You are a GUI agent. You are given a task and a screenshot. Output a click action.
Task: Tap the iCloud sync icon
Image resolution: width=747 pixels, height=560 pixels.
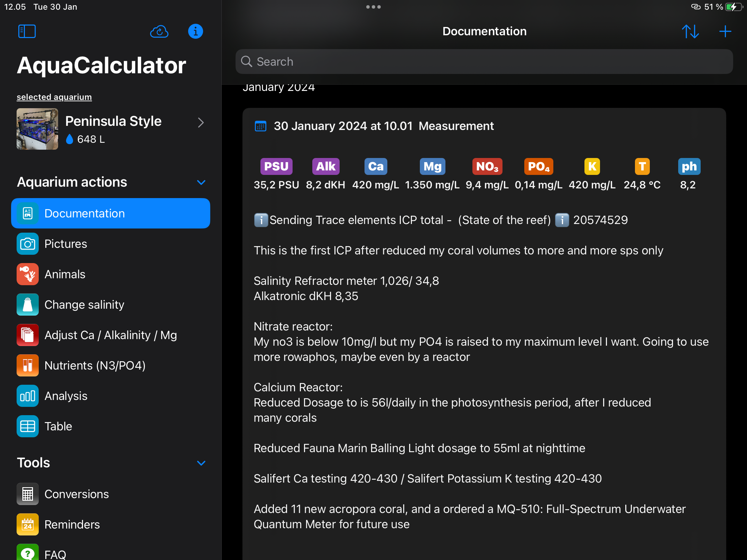click(159, 31)
